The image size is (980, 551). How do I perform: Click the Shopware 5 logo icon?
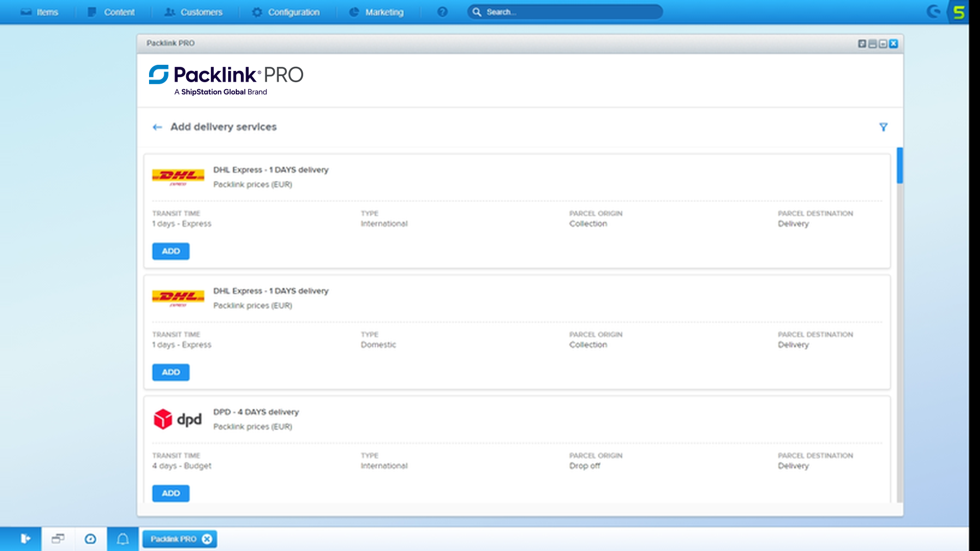point(959,12)
